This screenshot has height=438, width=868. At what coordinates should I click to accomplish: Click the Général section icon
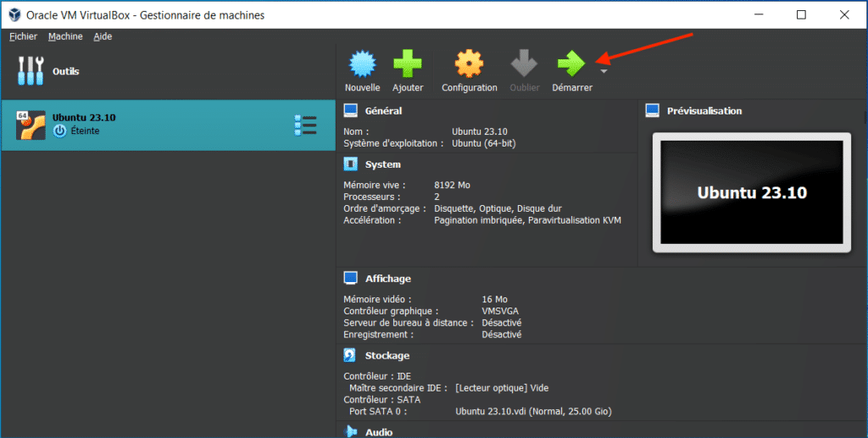tap(350, 111)
